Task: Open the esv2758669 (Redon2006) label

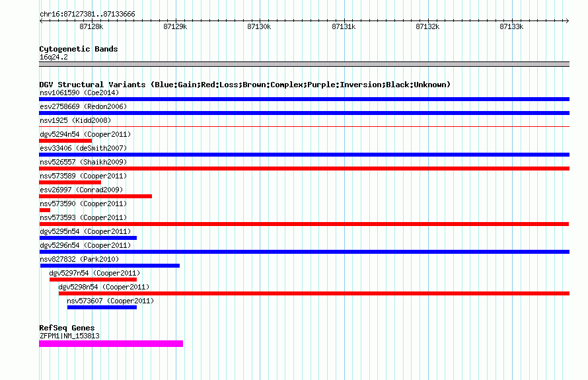Action: tap(83, 106)
